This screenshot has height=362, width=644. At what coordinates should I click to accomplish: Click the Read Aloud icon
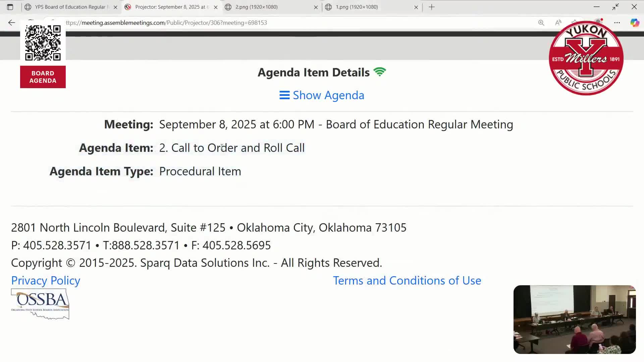[558, 23]
